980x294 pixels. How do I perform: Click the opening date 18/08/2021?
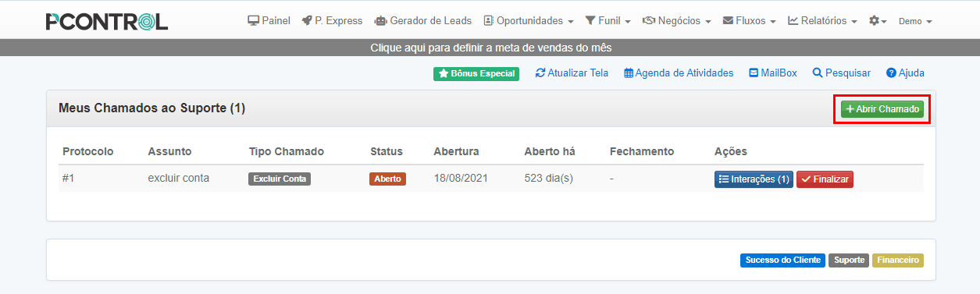[x=461, y=178]
